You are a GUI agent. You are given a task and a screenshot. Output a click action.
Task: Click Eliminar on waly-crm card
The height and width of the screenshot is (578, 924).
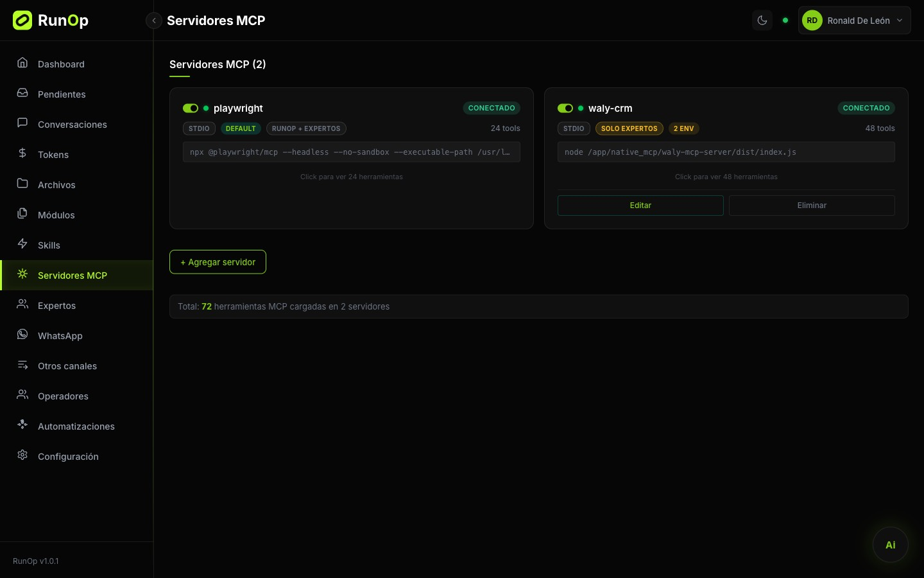pyautogui.click(x=812, y=206)
